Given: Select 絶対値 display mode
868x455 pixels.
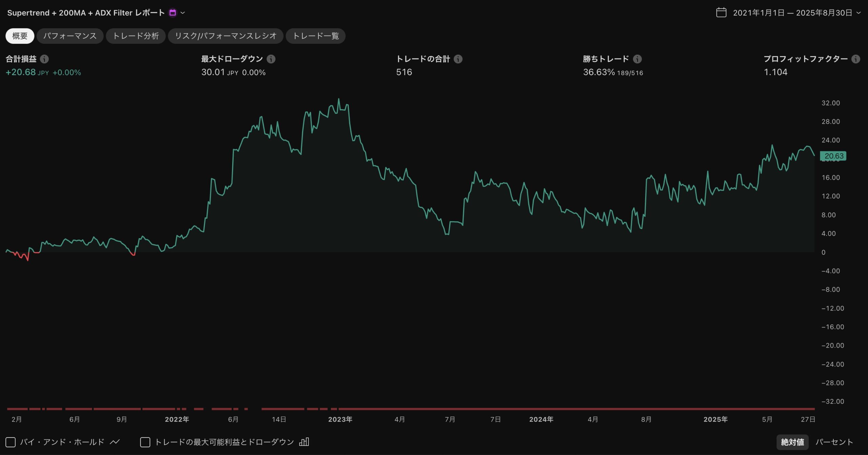Looking at the screenshot, I should click(792, 442).
